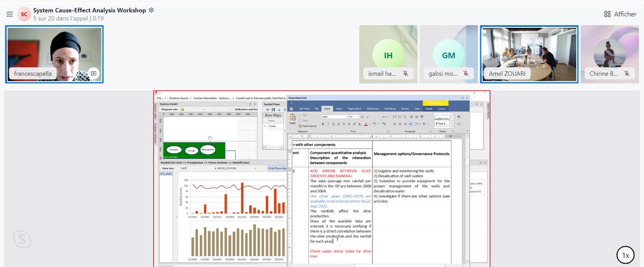
Task: Open License information menu item
Action: [x=205, y=99]
